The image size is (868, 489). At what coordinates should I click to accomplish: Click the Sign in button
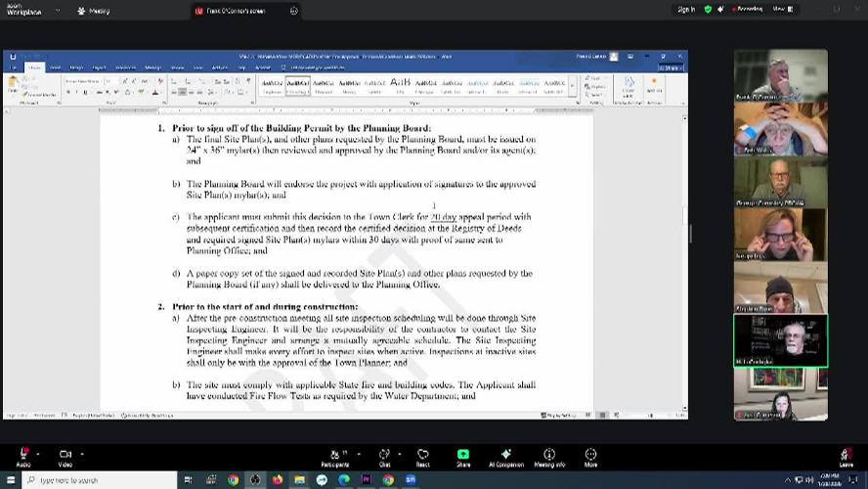[686, 10]
